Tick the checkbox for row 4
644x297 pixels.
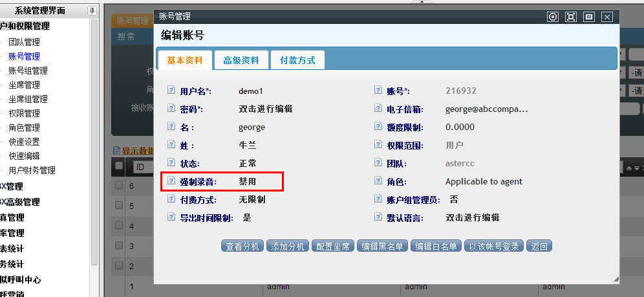118,226
